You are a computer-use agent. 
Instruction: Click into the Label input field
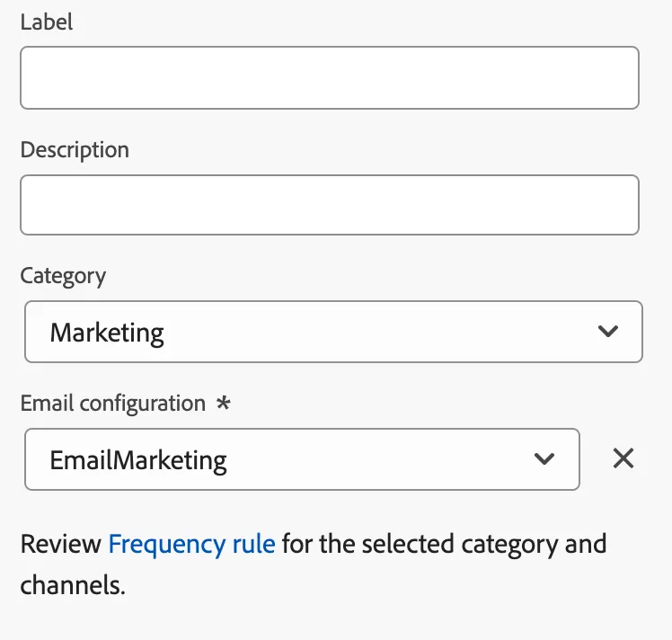click(x=330, y=77)
